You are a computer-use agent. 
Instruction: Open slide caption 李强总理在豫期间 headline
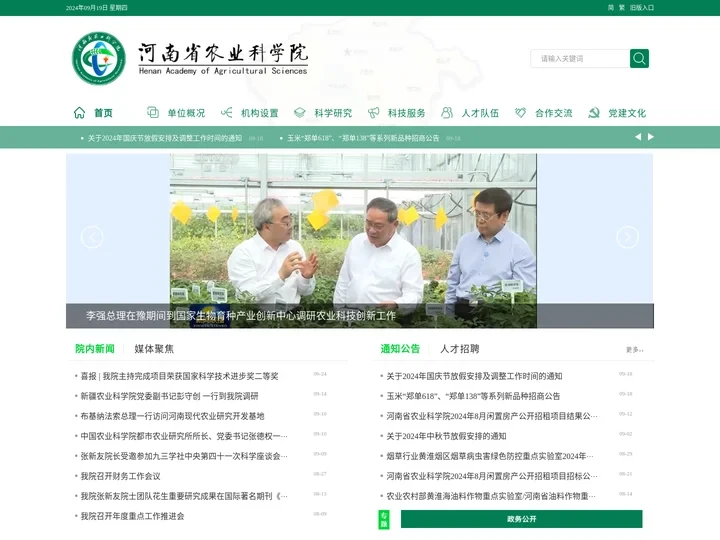pyautogui.click(x=241, y=316)
